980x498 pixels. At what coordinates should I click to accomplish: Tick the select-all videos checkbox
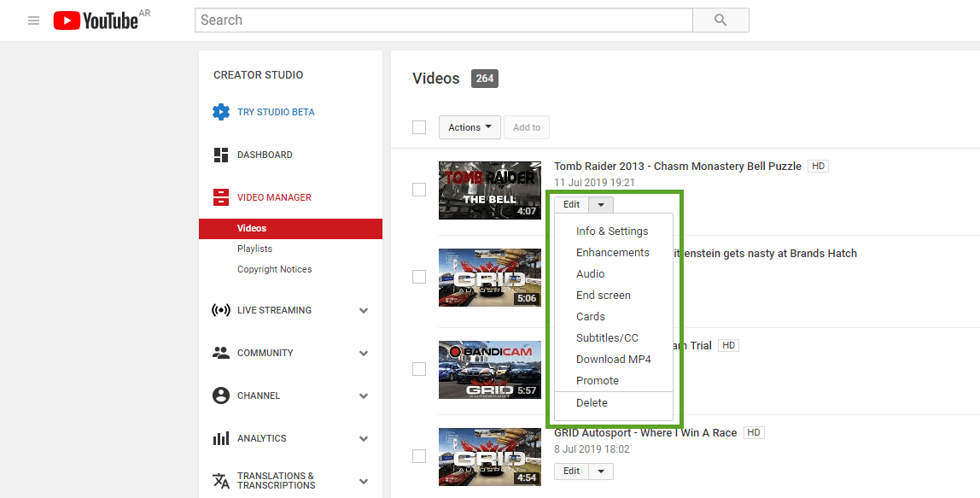(x=419, y=127)
